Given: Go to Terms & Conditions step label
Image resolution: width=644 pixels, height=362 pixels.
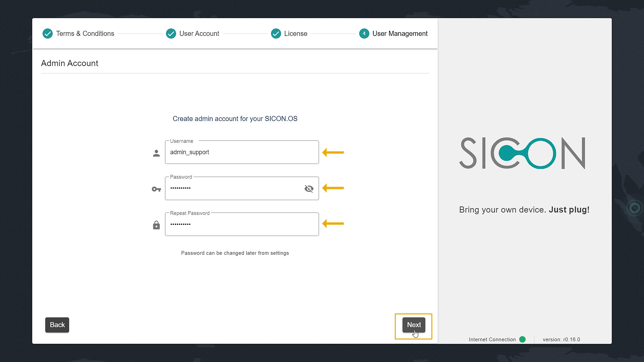Looking at the screenshot, I should point(85,34).
